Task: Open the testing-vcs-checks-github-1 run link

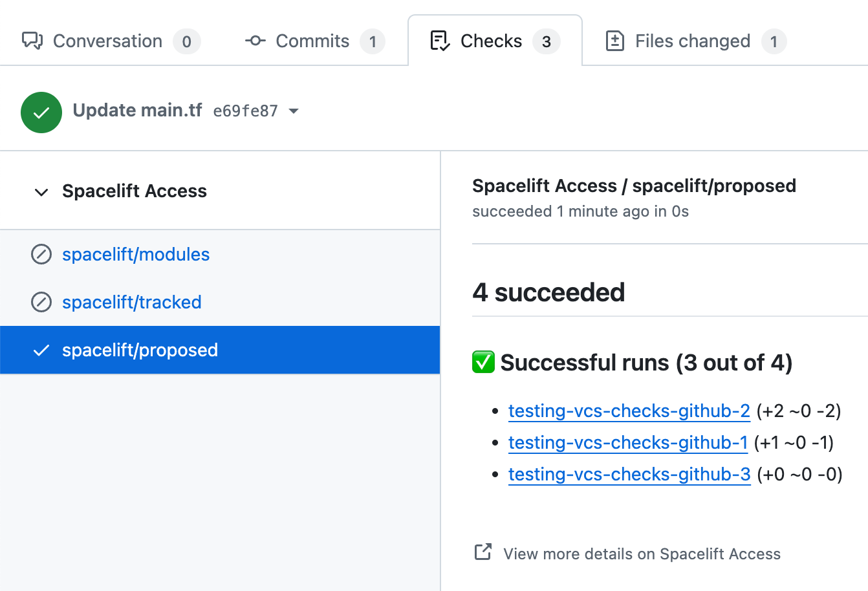Action: (x=627, y=442)
